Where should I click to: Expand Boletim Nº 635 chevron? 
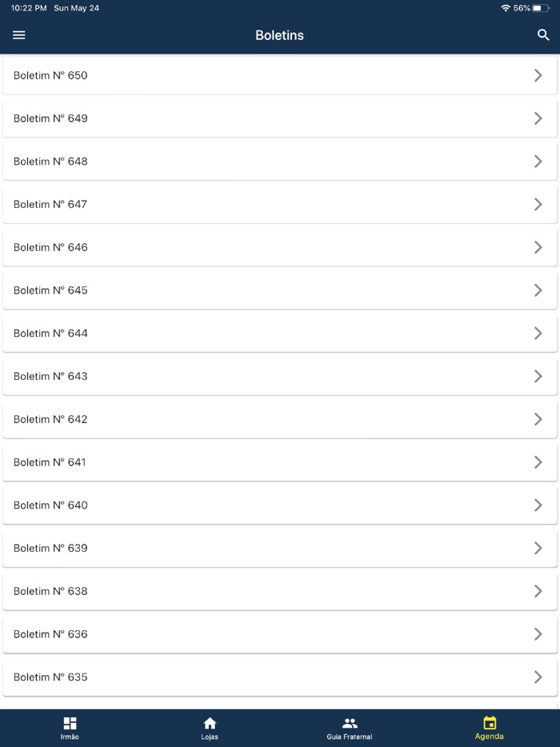[538, 677]
